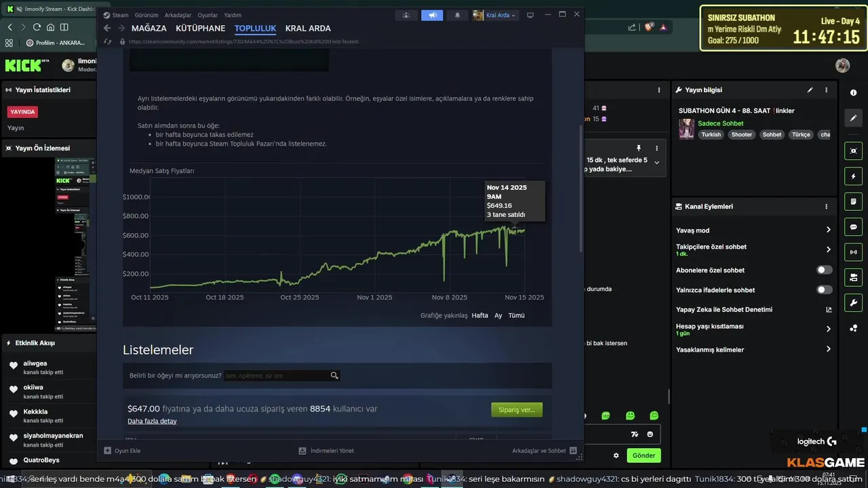Switch to KÜTÜPHANE tab

pos(201,28)
